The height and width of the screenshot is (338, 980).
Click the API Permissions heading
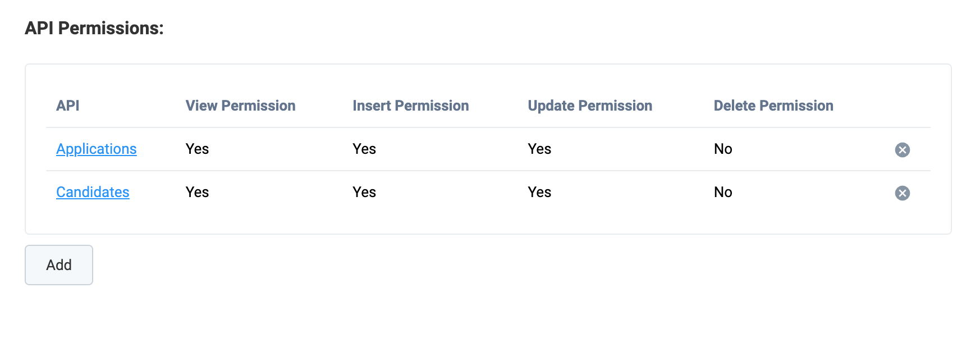pos(94,28)
